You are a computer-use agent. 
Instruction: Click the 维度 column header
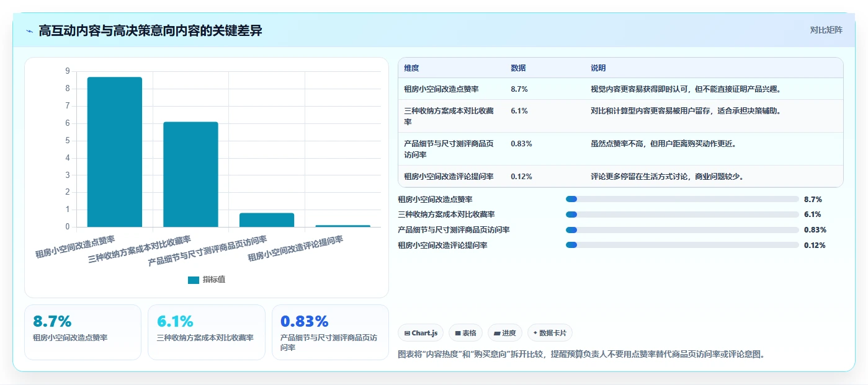[x=411, y=68]
